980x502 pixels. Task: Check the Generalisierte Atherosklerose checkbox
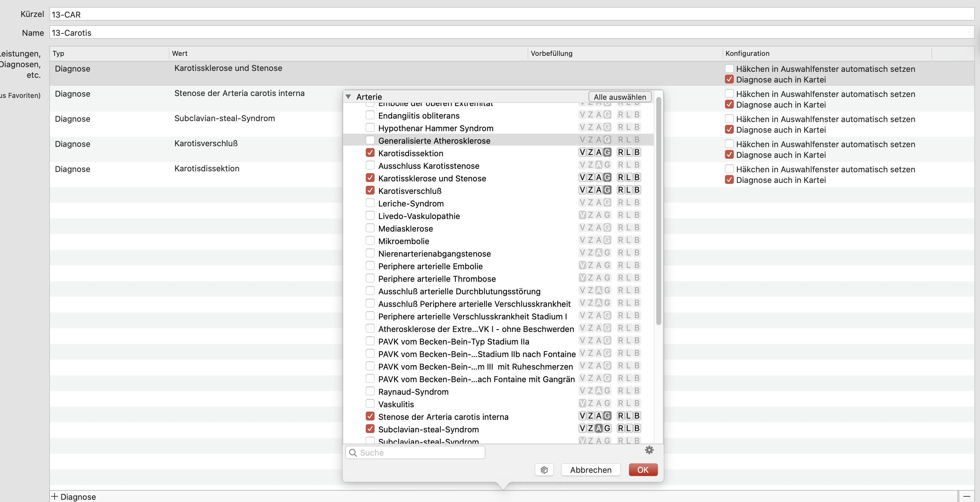[x=370, y=140]
